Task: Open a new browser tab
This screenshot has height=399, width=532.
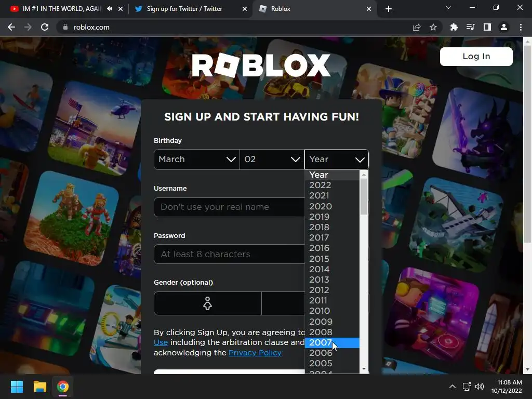Action: coord(389,9)
